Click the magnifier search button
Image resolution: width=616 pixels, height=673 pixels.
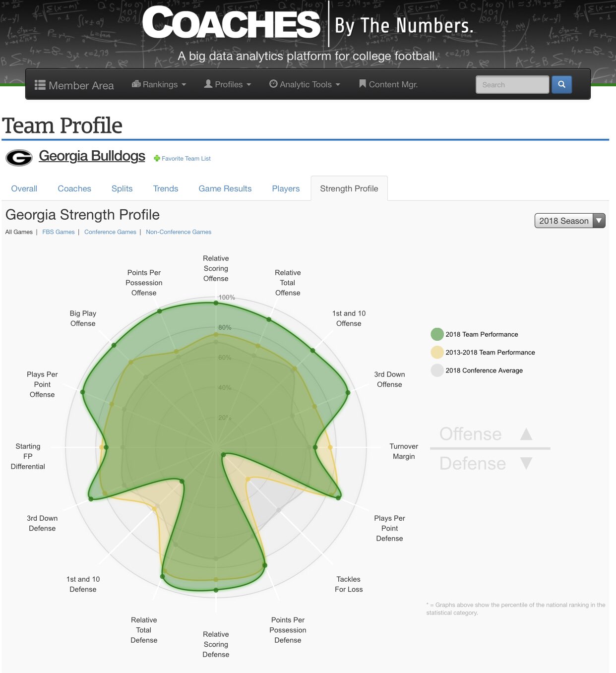561,85
